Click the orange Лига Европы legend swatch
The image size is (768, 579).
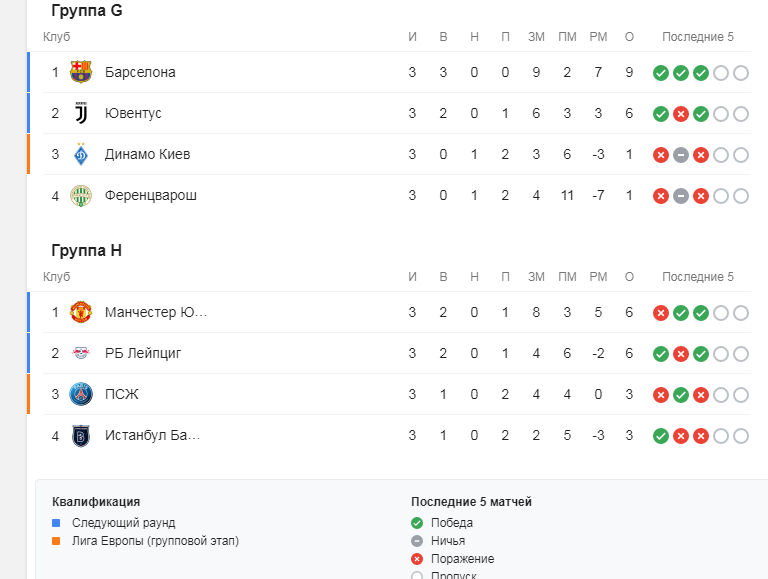[x=56, y=541]
